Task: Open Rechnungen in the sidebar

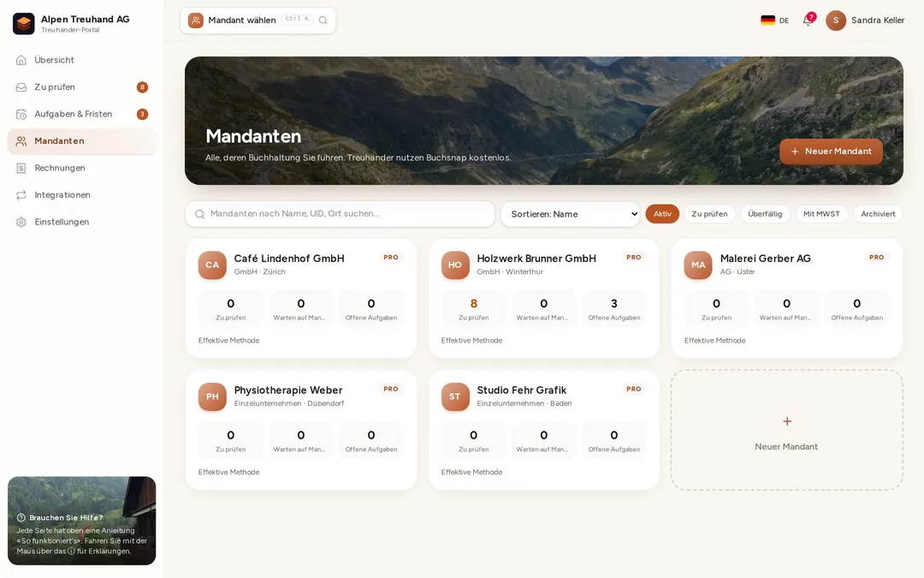Action: pos(82,168)
